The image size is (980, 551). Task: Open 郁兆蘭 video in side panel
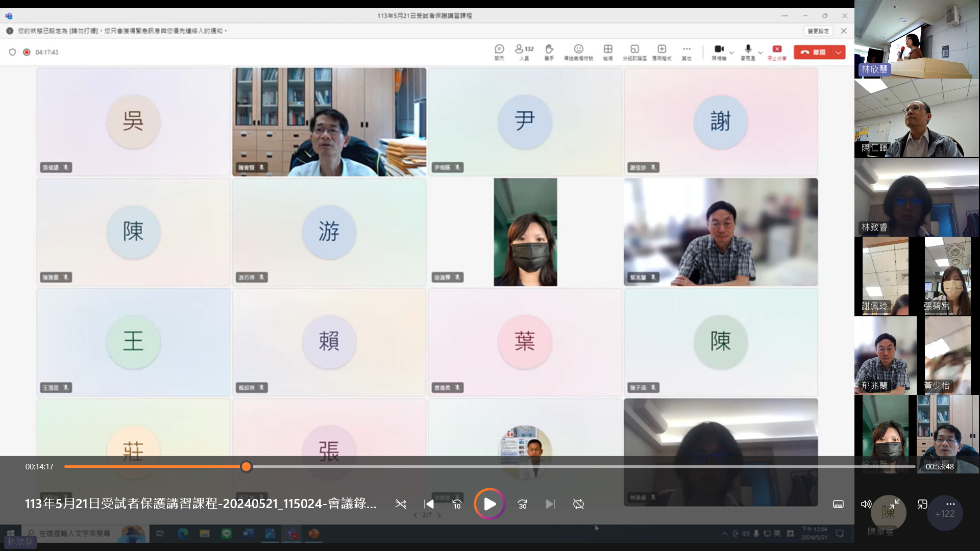(886, 356)
